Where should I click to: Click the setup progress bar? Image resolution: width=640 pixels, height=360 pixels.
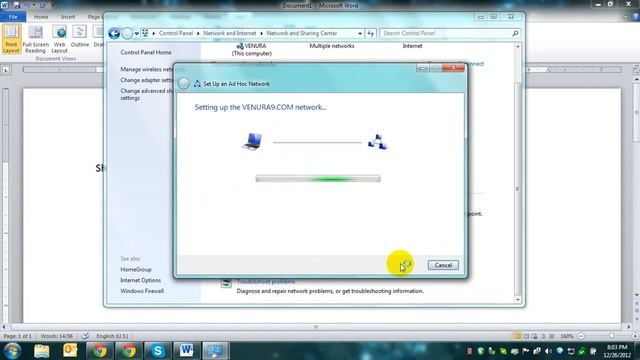click(318, 178)
